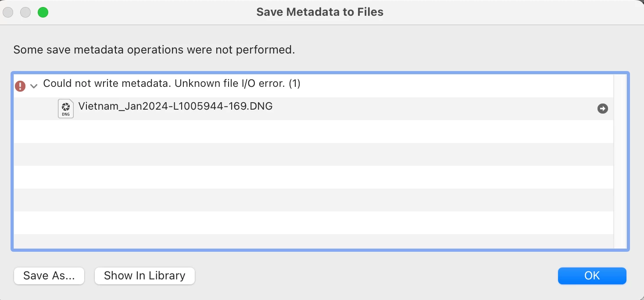Click the '(1)' count in the error heading
Screen dimensions: 644x300
coord(294,83)
